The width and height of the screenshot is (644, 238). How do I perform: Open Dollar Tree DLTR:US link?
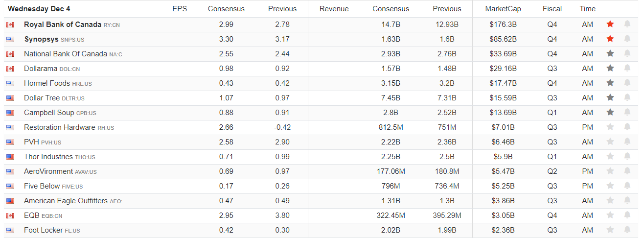[54, 98]
